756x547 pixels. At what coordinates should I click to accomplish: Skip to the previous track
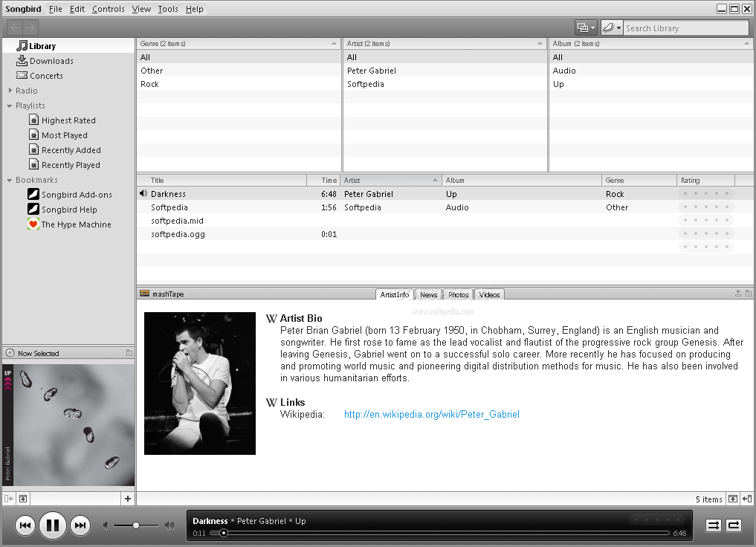25,525
